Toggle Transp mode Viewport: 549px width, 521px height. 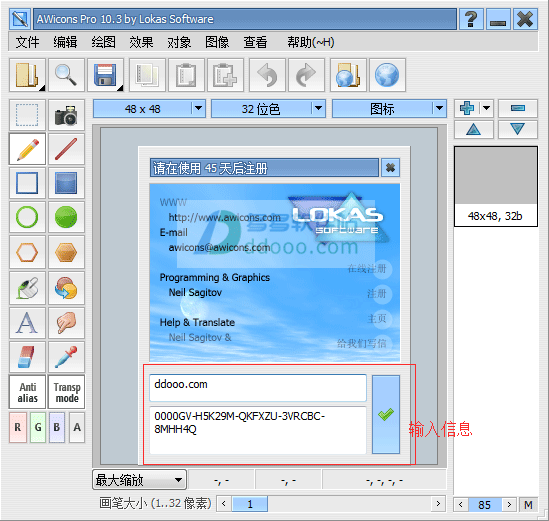(66, 392)
